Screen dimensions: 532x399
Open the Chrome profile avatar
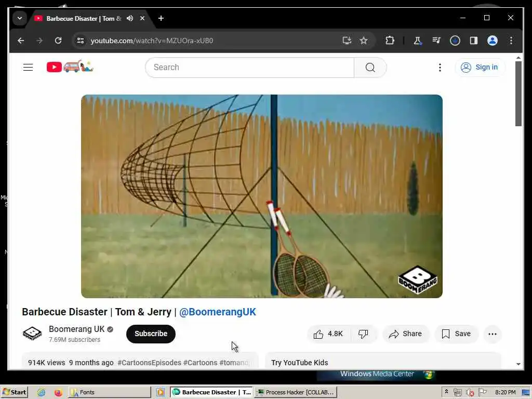[493, 41]
